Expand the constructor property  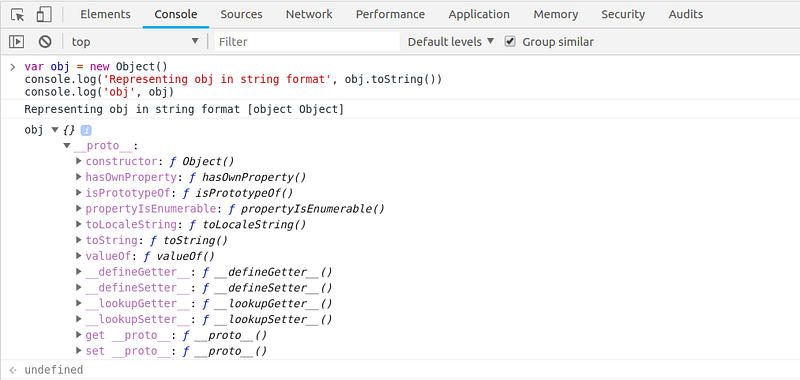click(79, 161)
